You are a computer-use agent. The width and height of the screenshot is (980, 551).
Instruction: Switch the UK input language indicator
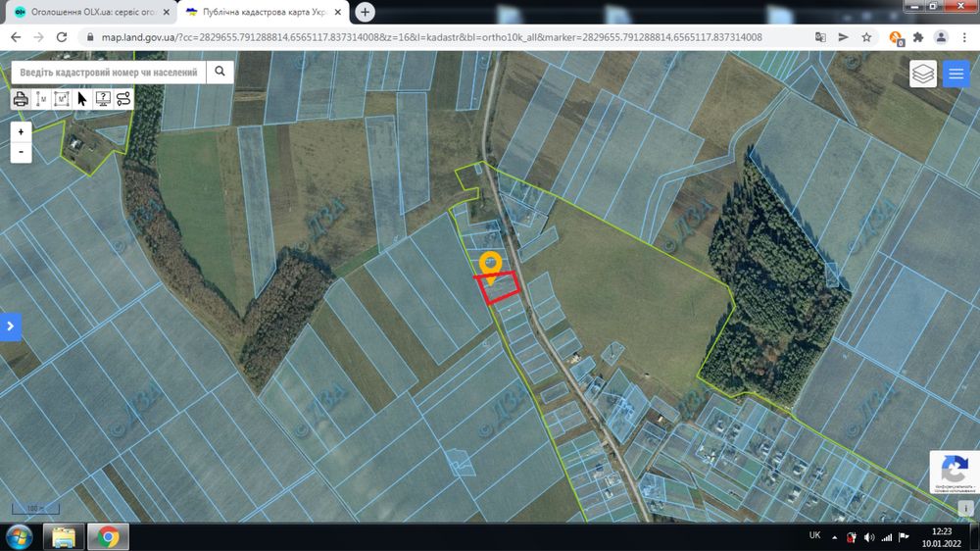pyautogui.click(x=815, y=535)
